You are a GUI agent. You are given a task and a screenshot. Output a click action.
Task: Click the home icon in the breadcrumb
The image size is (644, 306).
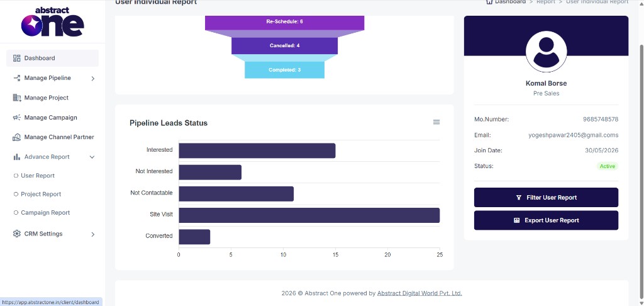click(489, 2)
